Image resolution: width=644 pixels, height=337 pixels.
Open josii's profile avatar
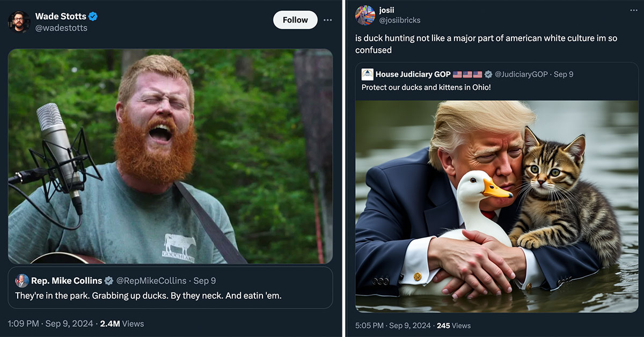pyautogui.click(x=365, y=15)
